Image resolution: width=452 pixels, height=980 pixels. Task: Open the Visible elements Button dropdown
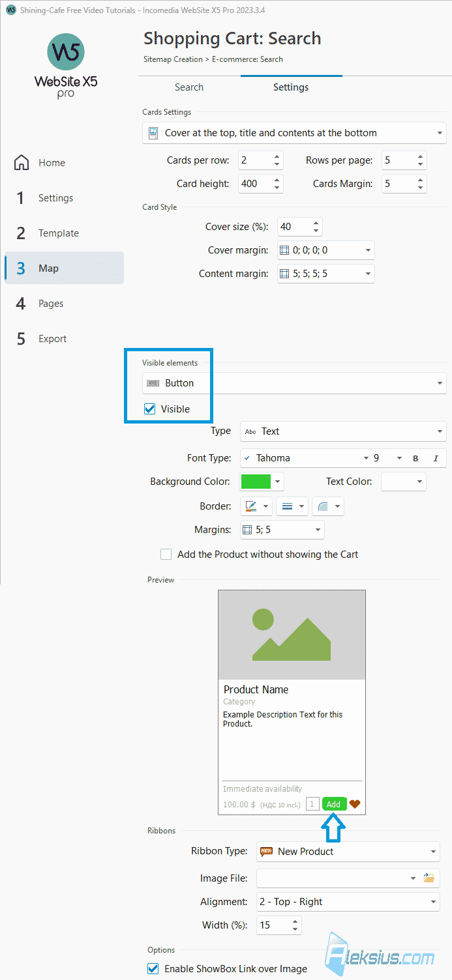pos(294,383)
